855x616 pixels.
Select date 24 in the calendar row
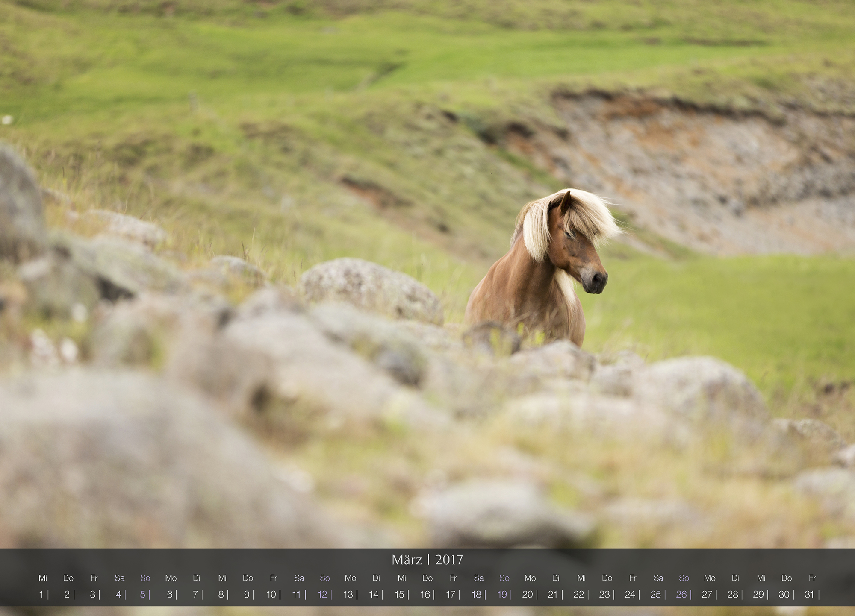[630, 594]
